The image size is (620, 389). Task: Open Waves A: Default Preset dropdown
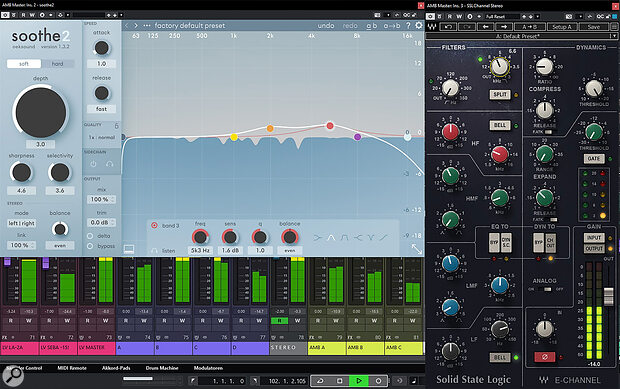(x=521, y=36)
